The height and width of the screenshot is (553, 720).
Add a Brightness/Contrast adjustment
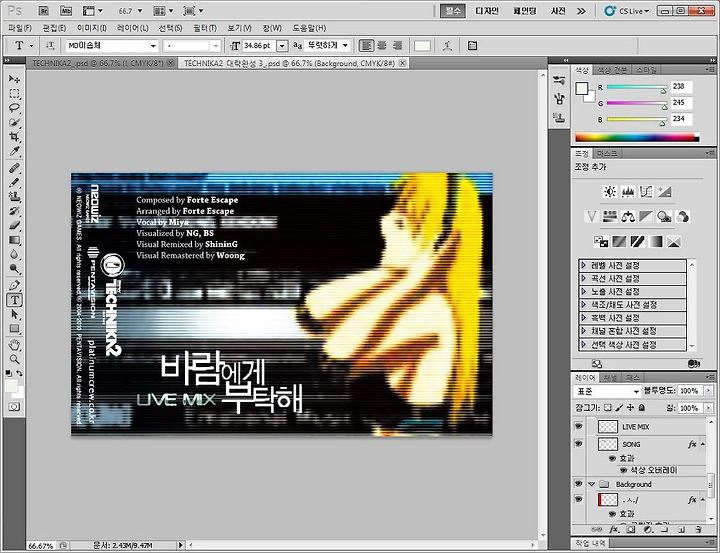point(610,192)
